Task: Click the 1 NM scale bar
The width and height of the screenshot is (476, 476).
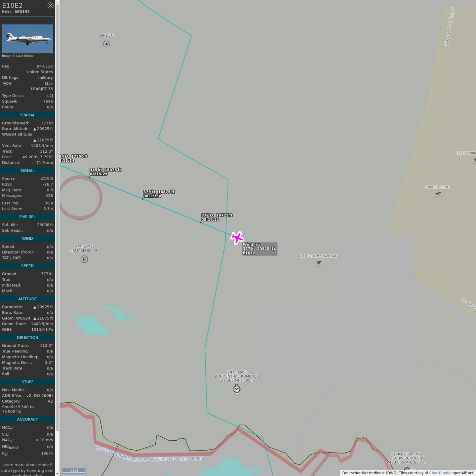Action: pos(74,471)
